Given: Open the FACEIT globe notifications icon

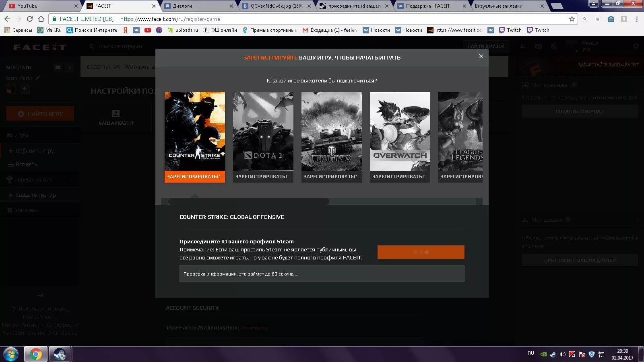Looking at the screenshot, I should 554,46.
